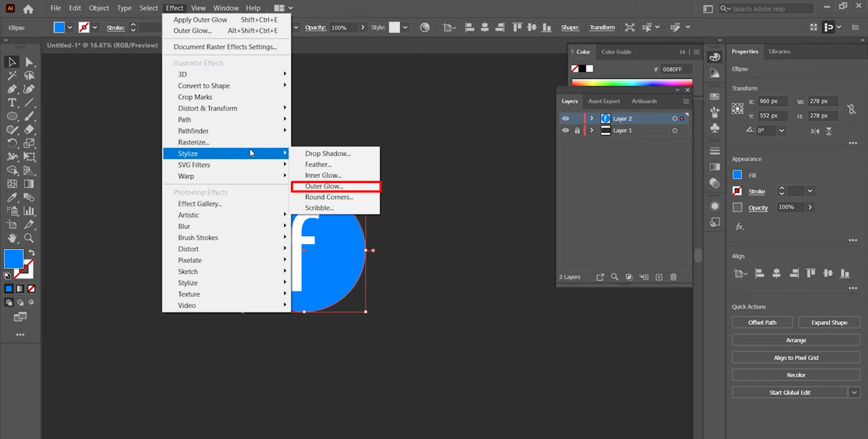868x439 pixels.
Task: Expand Layer 2 contents
Action: click(x=591, y=119)
